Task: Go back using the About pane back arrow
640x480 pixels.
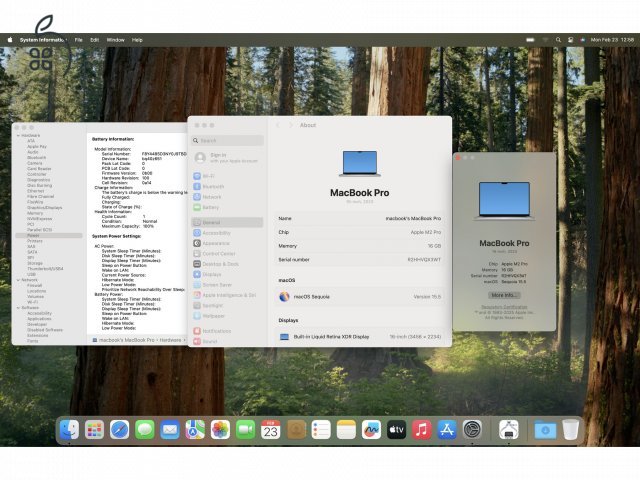Action: (x=278, y=125)
